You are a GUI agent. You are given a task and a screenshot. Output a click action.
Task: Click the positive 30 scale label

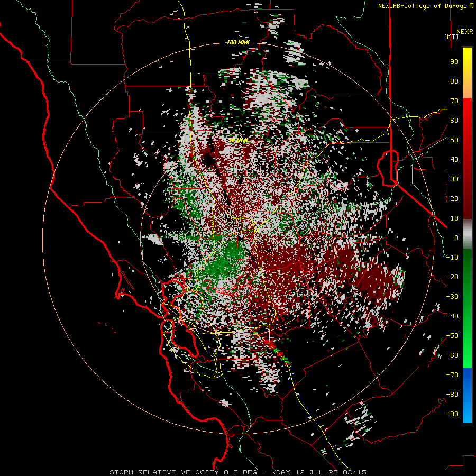[x=454, y=179]
